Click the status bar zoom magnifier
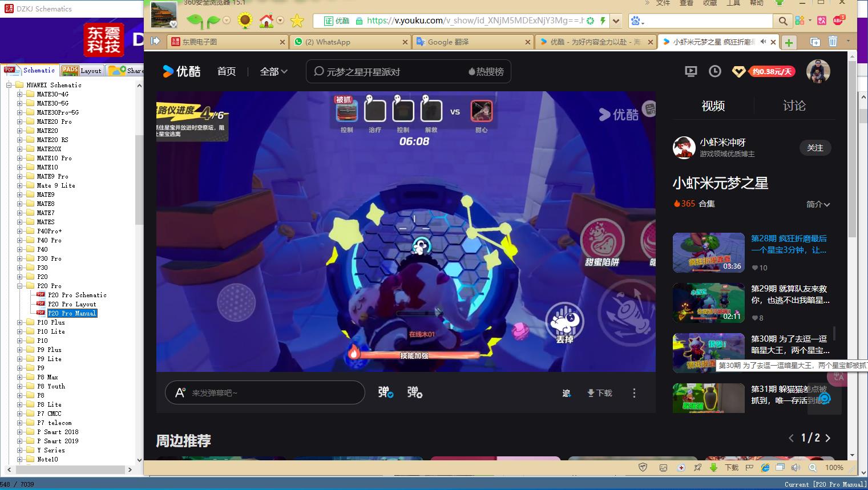The image size is (868, 490). pyautogui.click(x=813, y=467)
